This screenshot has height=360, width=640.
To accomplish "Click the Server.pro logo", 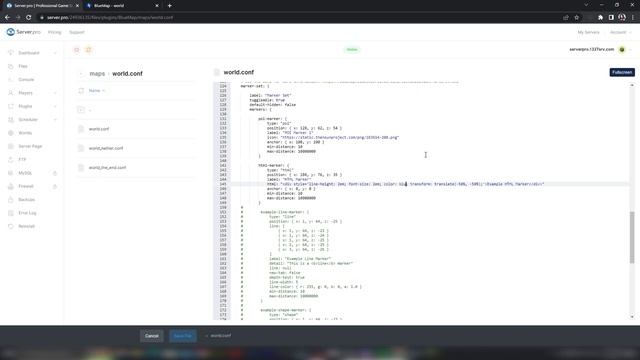I will coord(23,32).
